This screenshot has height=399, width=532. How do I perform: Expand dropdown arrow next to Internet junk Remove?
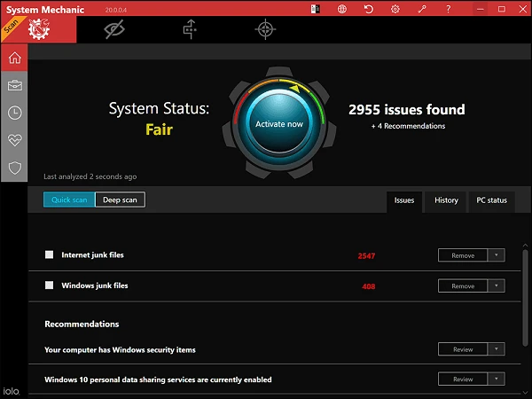(497, 255)
